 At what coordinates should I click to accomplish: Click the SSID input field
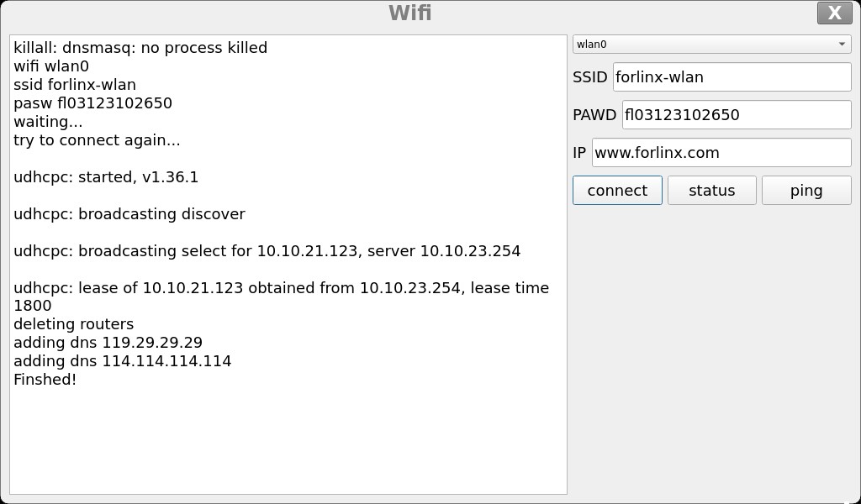[732, 76]
